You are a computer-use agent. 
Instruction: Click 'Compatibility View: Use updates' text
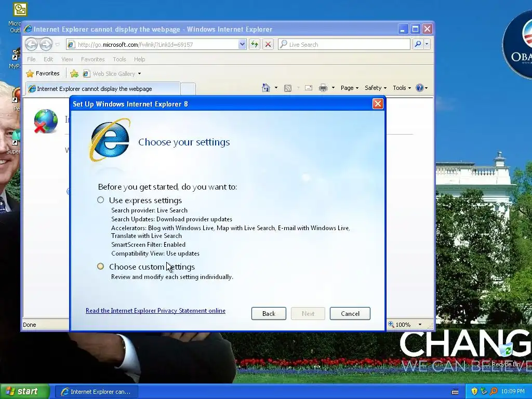[155, 254]
